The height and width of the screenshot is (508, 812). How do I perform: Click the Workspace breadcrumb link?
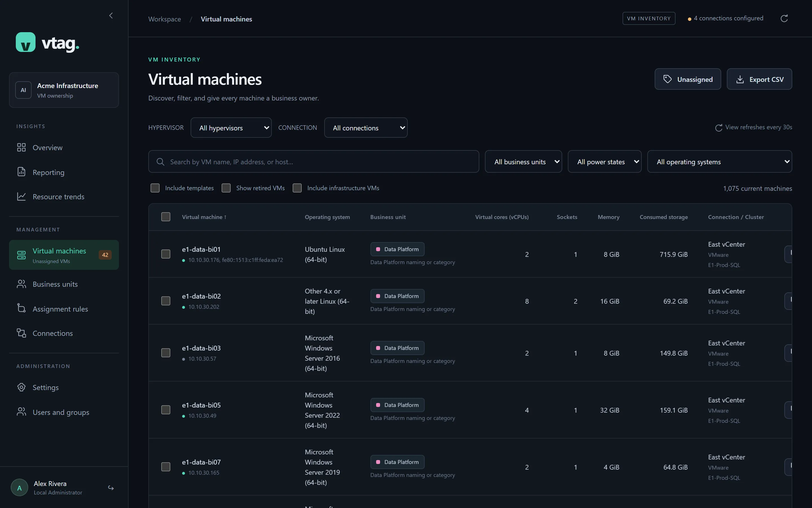(x=165, y=19)
